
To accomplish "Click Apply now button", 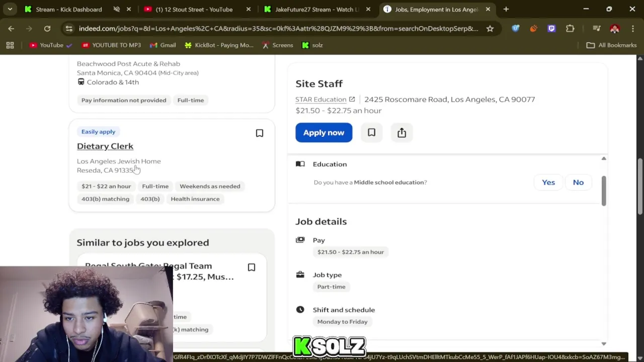I will coord(324,133).
